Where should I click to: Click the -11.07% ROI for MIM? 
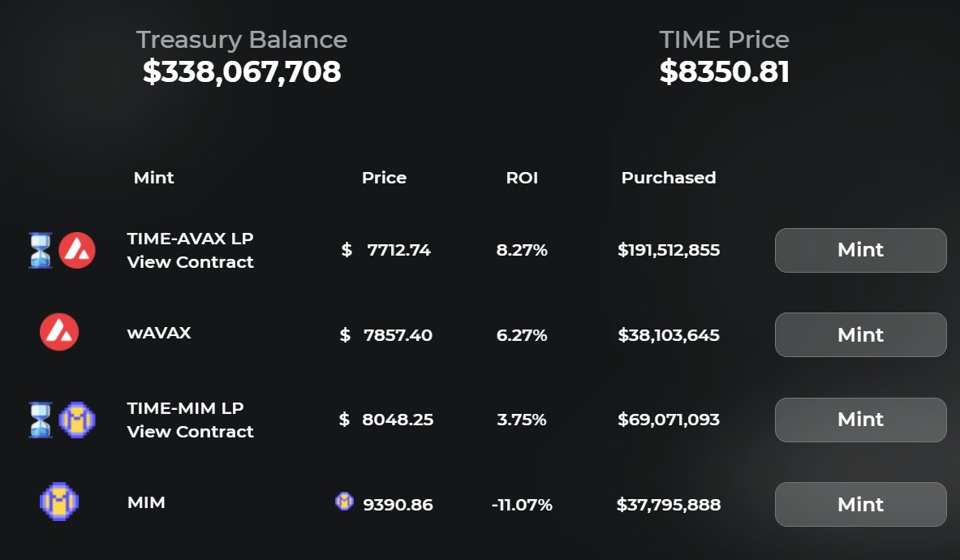click(x=522, y=505)
